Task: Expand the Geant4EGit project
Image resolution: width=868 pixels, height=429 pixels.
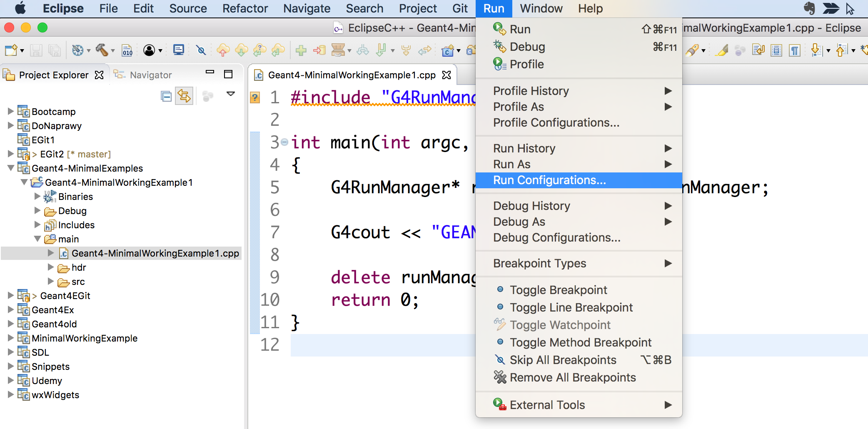Action: (10, 296)
